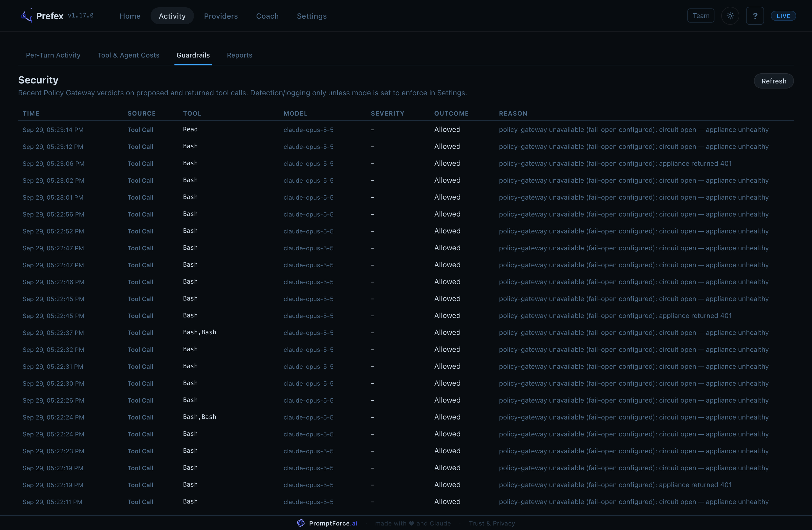Image resolution: width=812 pixels, height=530 pixels.
Task: Click the Prefex logo icon
Action: pos(27,15)
